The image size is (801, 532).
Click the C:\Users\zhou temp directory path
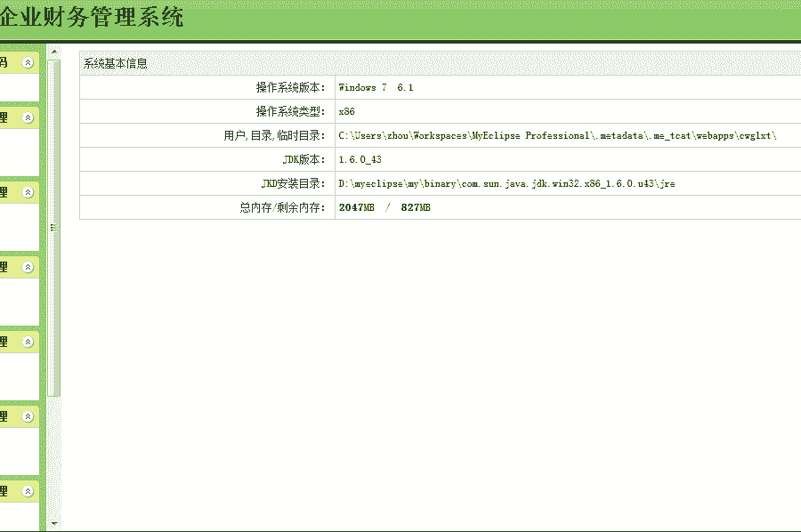pyautogui.click(x=557, y=136)
